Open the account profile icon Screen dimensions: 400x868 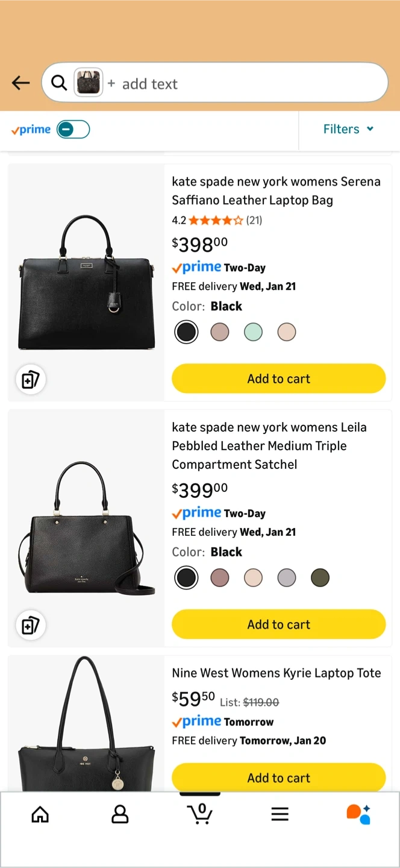120,815
